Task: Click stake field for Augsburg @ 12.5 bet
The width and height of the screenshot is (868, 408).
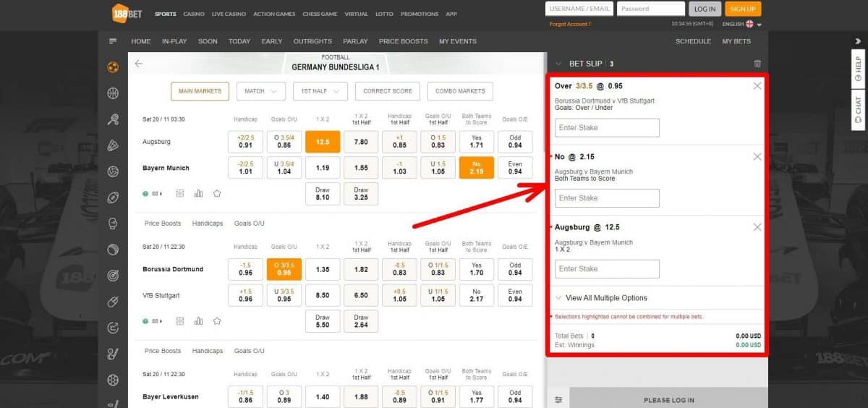Action: (607, 269)
